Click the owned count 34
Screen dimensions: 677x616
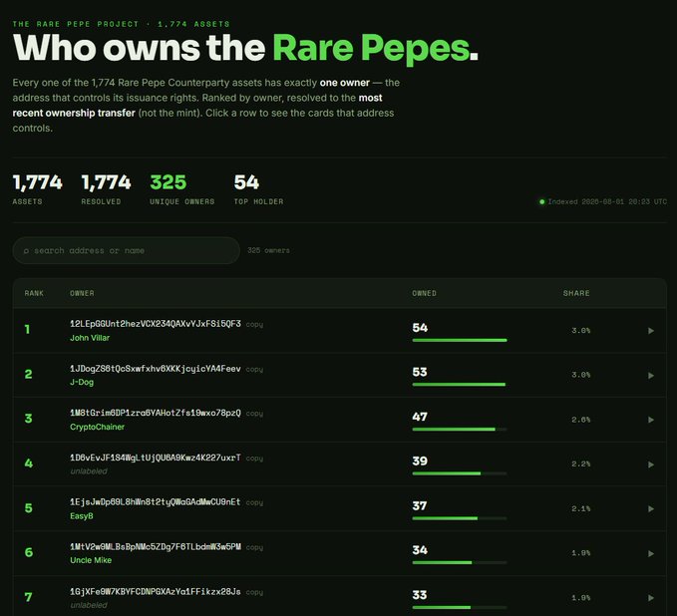tap(420, 550)
